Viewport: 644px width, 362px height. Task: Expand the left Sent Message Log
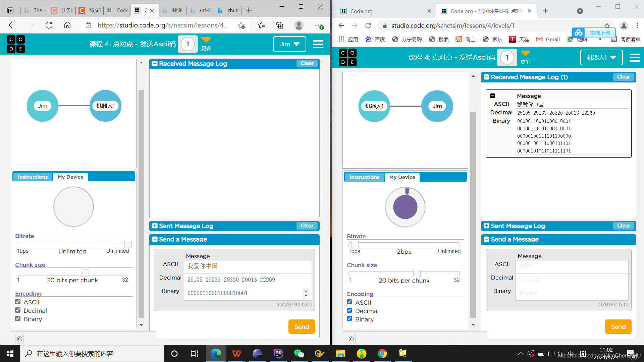155,226
